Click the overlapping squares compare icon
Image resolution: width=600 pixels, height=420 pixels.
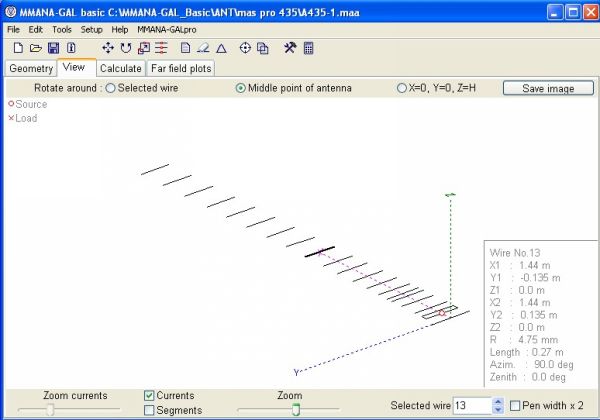(x=262, y=48)
